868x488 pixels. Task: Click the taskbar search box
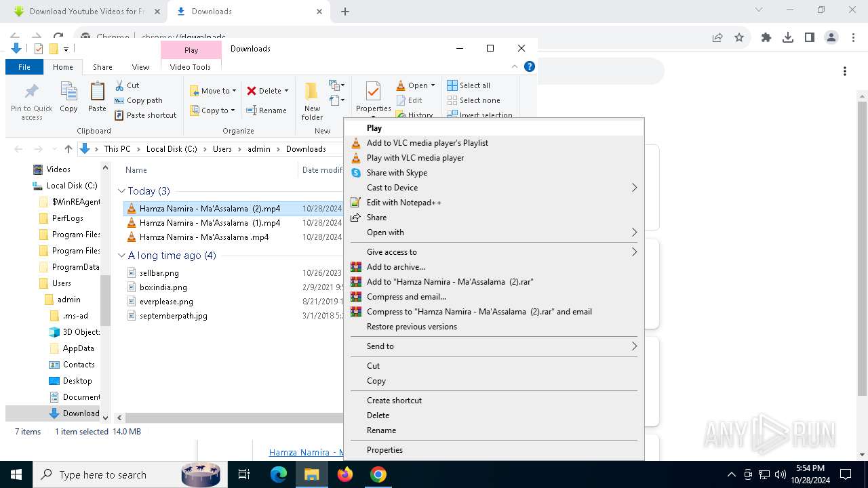[131, 475]
